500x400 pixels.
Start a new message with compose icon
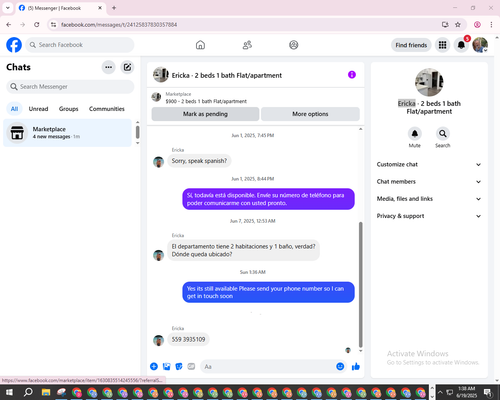point(127,67)
